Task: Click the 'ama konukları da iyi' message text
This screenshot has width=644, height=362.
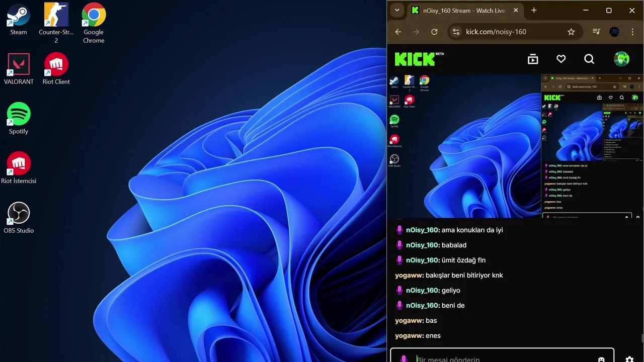Action: click(x=472, y=230)
